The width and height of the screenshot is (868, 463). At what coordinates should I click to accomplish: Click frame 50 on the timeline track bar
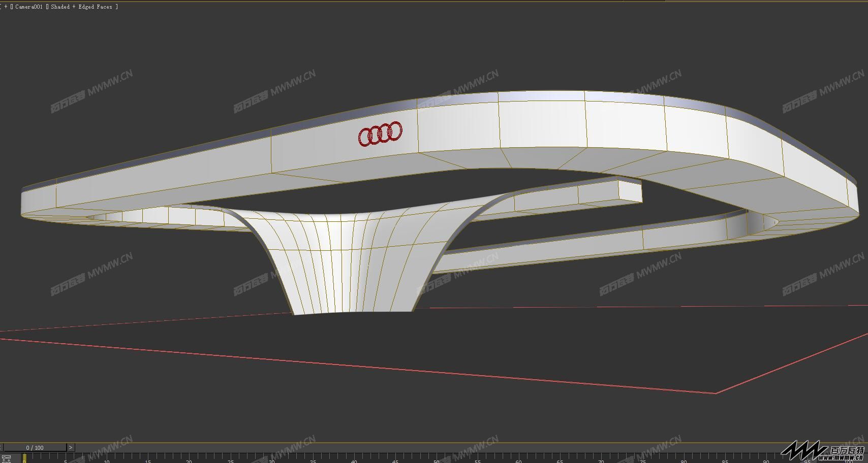point(436,458)
